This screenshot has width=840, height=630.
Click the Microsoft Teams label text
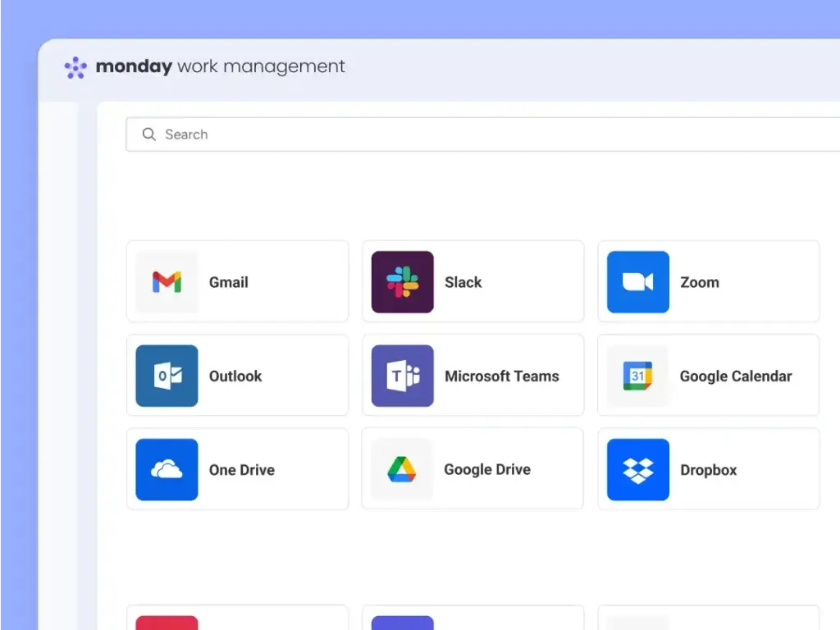pyautogui.click(x=502, y=376)
